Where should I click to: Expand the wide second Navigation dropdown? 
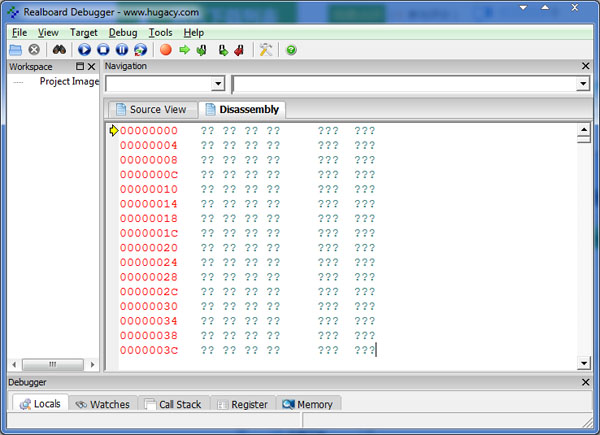[583, 85]
